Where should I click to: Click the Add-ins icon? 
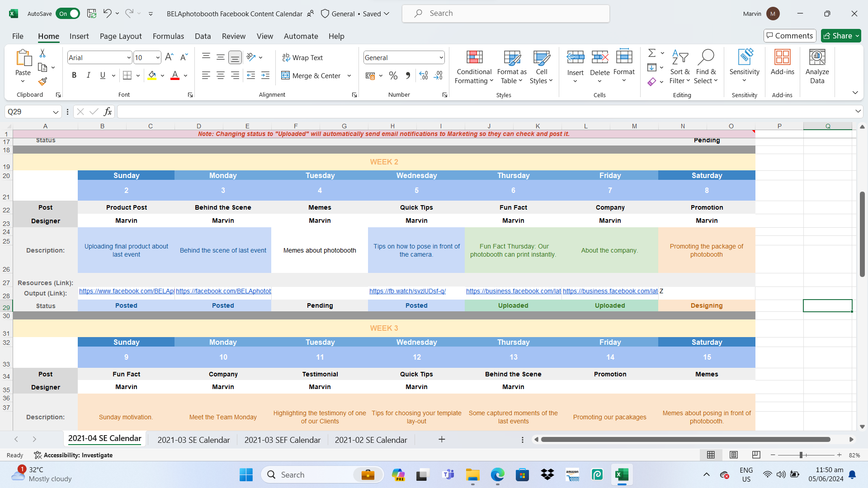pyautogui.click(x=782, y=57)
